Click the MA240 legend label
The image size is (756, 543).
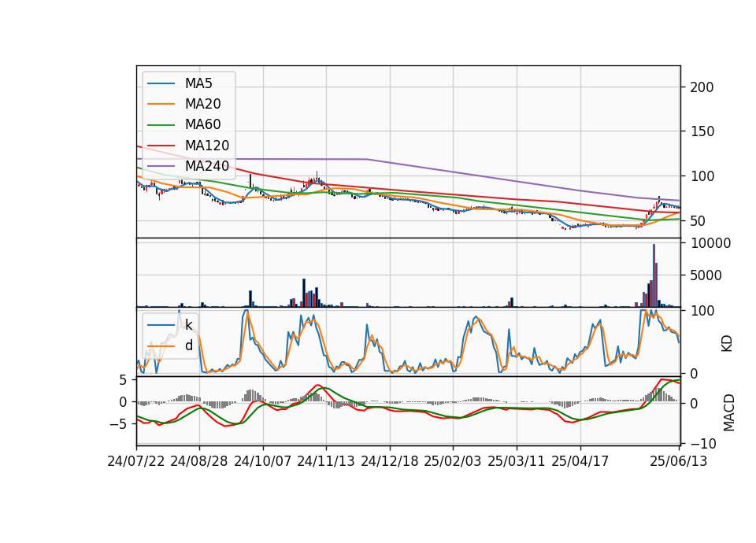[x=207, y=166]
